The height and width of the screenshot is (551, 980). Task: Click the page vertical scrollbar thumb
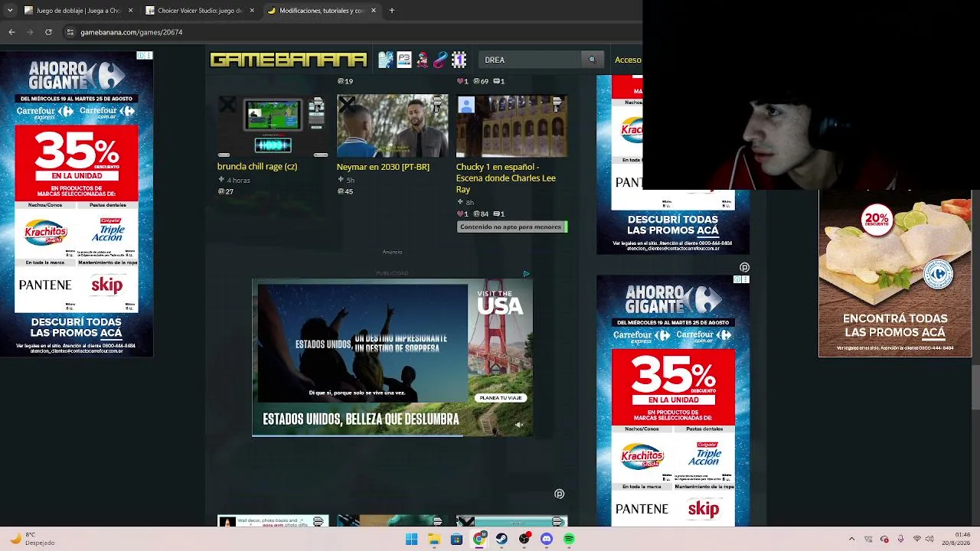[975, 389]
